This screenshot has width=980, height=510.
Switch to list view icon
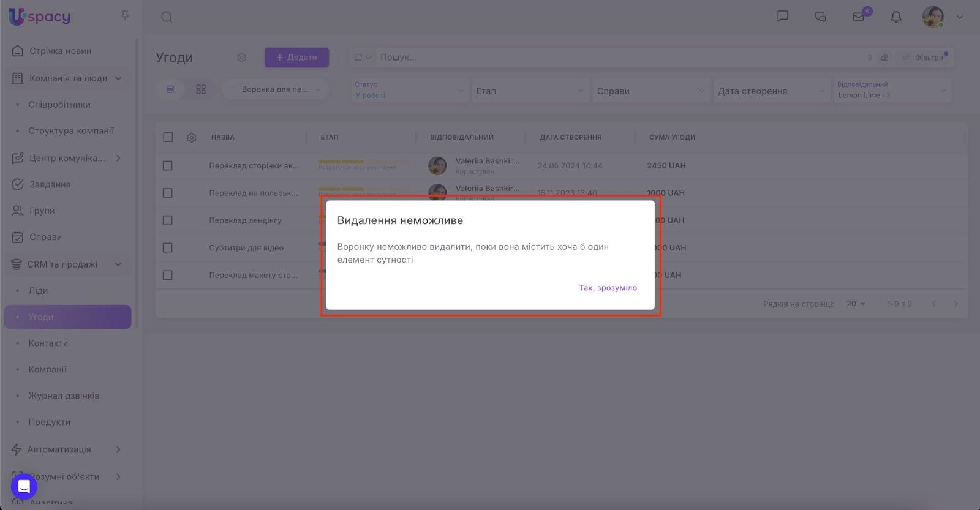[x=170, y=89]
